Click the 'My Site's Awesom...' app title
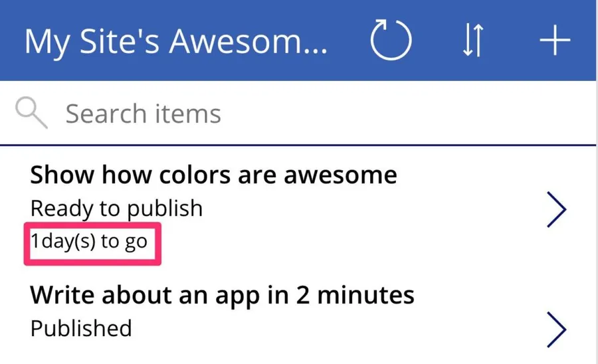Viewport: 598px width, 364px height. 176,41
